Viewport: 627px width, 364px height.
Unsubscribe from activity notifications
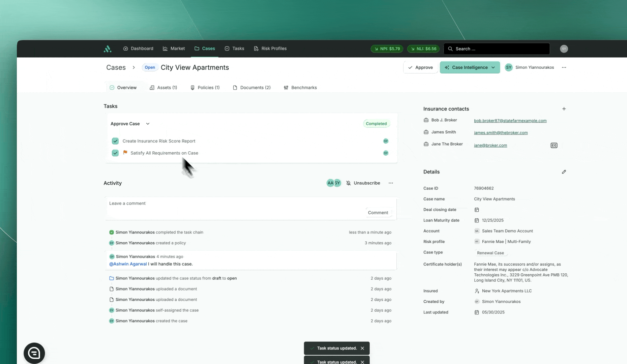pyautogui.click(x=363, y=183)
